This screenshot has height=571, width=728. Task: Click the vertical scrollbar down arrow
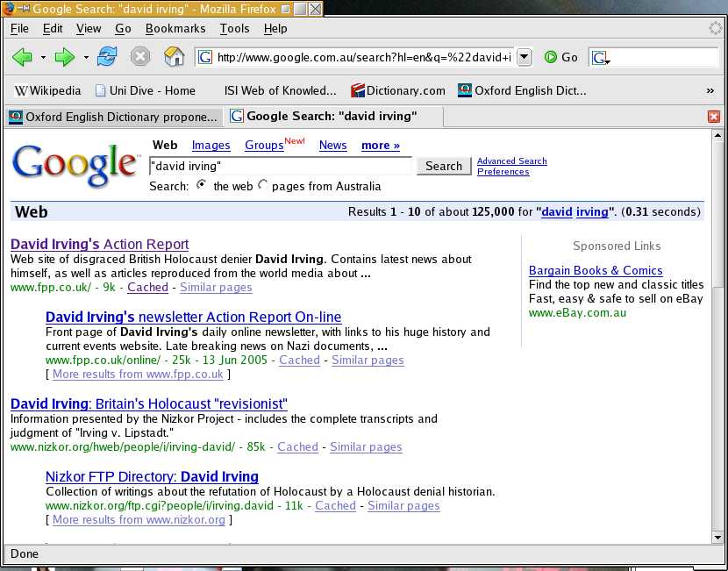click(717, 537)
